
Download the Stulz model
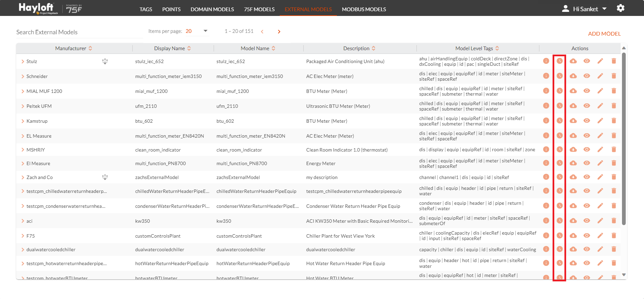(x=573, y=61)
